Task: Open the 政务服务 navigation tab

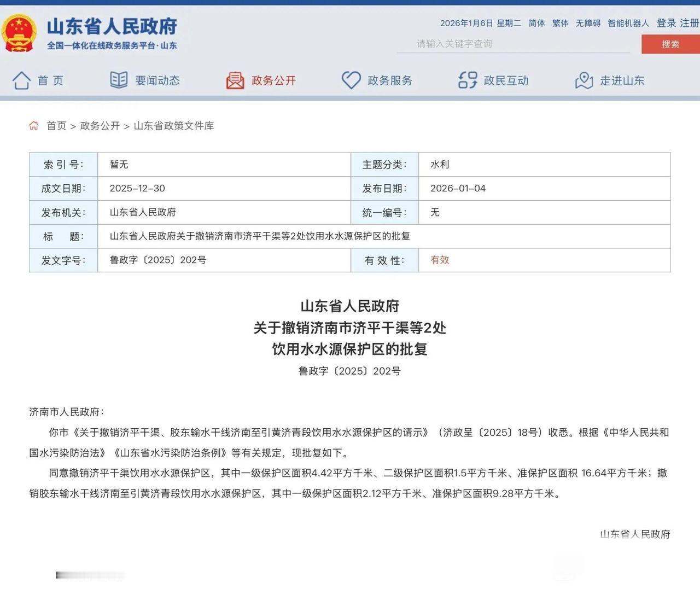Action: [377, 80]
